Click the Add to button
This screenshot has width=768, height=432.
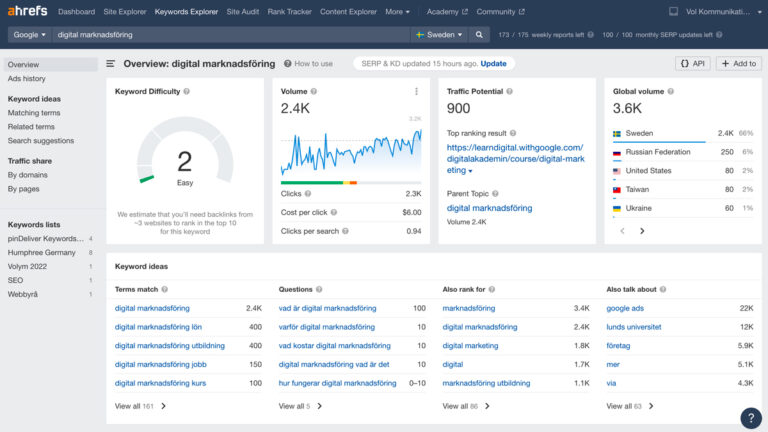click(739, 64)
